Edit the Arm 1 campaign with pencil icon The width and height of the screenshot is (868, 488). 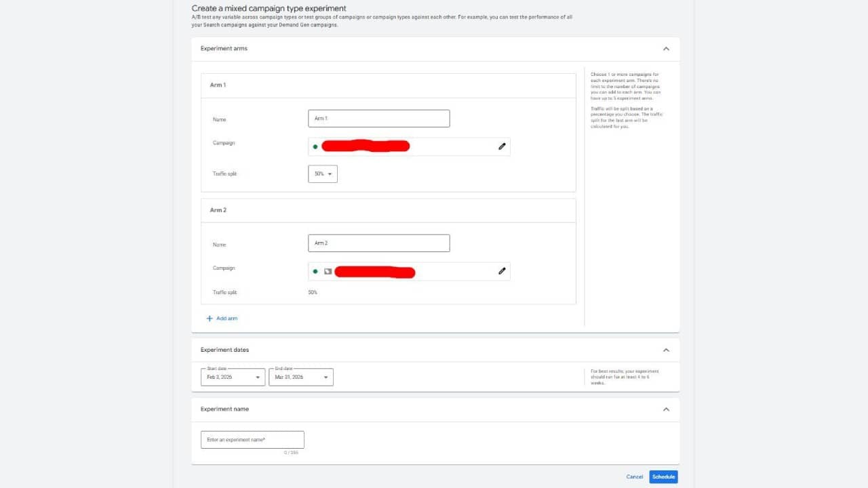coord(502,146)
